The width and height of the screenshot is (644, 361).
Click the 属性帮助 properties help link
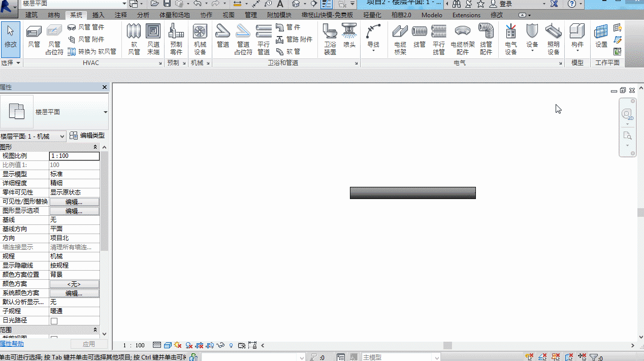[12, 344]
